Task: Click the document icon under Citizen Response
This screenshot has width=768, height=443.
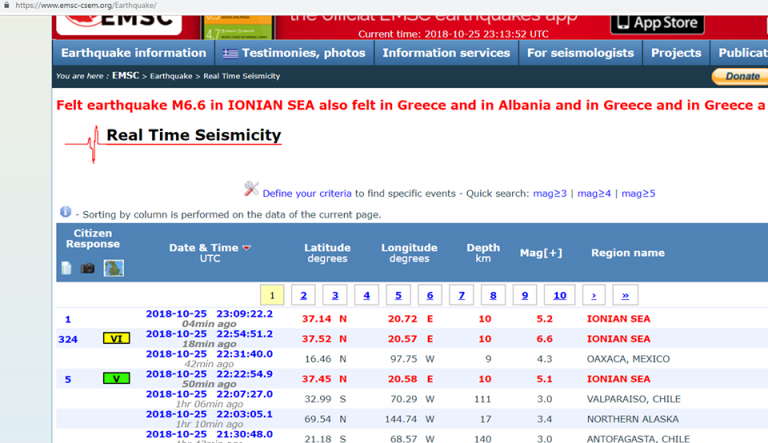Action: tap(67, 268)
